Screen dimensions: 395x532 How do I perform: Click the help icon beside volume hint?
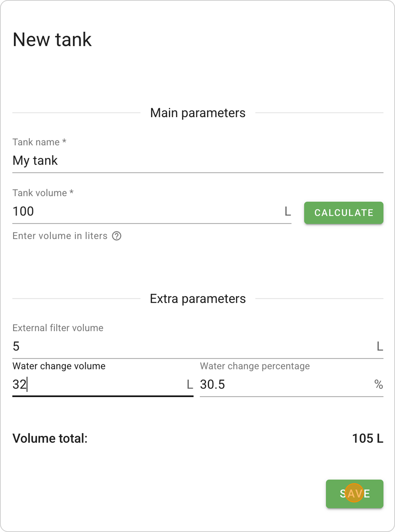pyautogui.click(x=117, y=236)
